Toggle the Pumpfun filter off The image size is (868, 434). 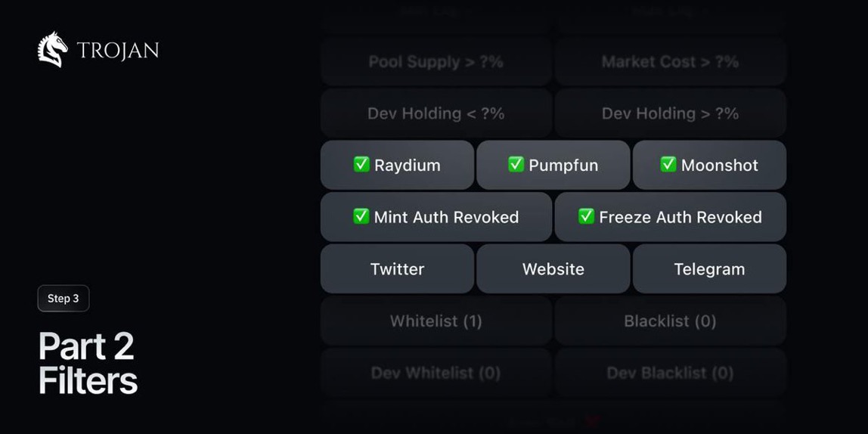[553, 165]
